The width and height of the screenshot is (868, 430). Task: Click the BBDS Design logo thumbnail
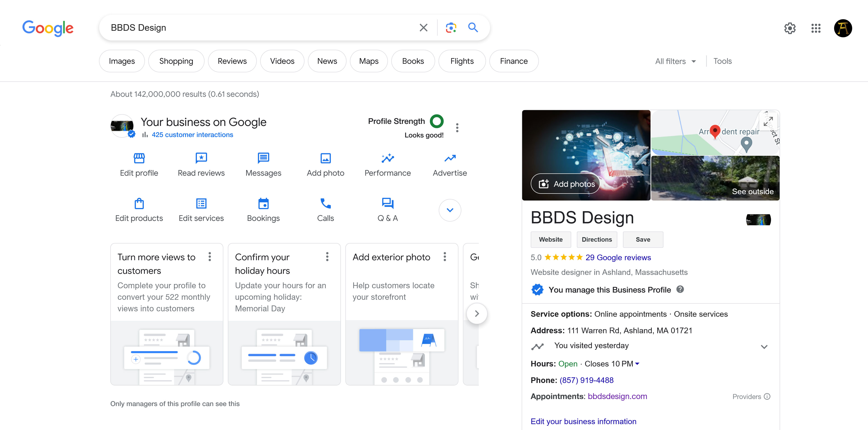(x=758, y=220)
